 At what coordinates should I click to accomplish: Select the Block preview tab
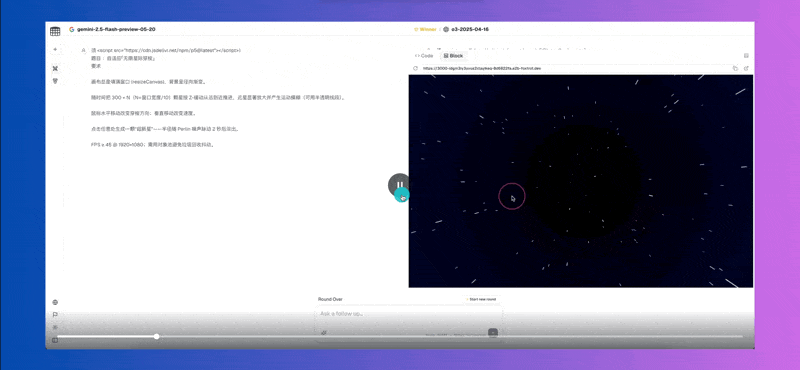tap(453, 56)
